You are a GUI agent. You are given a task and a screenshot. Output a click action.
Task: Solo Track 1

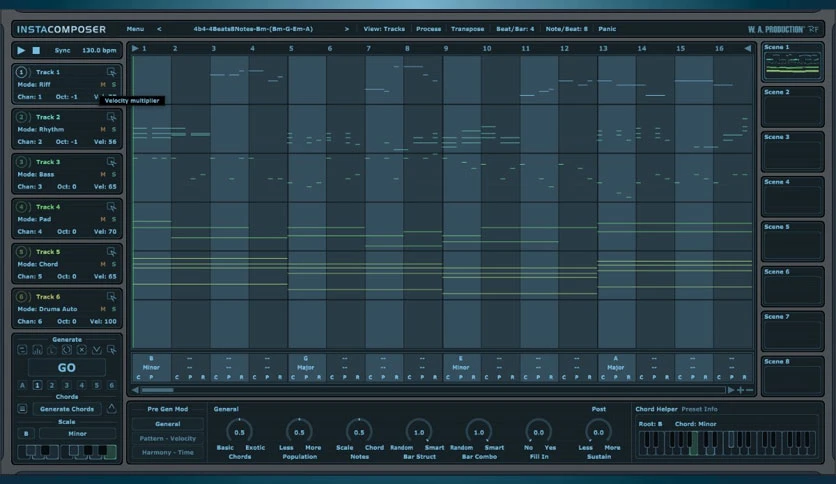[x=114, y=85]
